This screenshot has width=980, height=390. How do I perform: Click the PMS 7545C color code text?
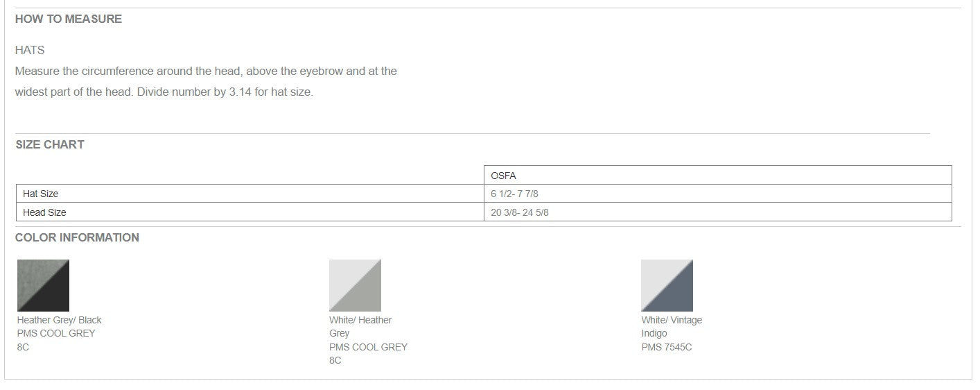(666, 347)
